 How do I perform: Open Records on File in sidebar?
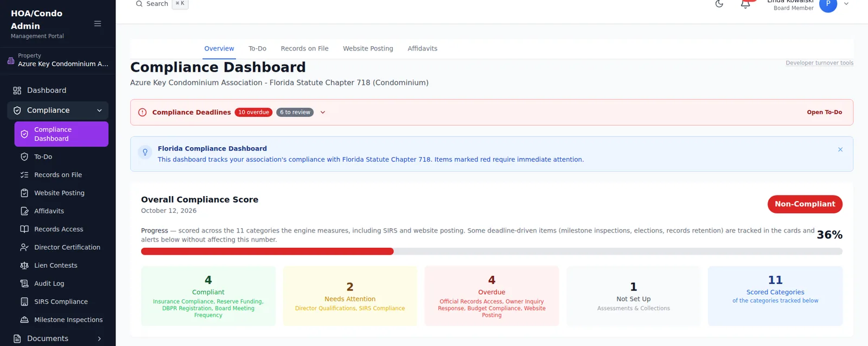(x=61, y=175)
